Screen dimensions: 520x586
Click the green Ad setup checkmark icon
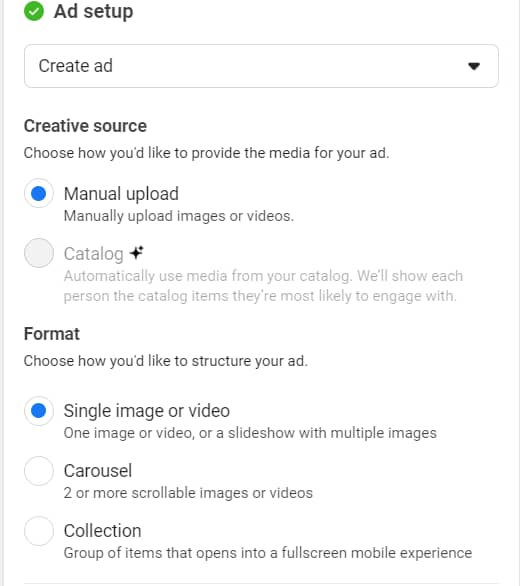pos(34,11)
